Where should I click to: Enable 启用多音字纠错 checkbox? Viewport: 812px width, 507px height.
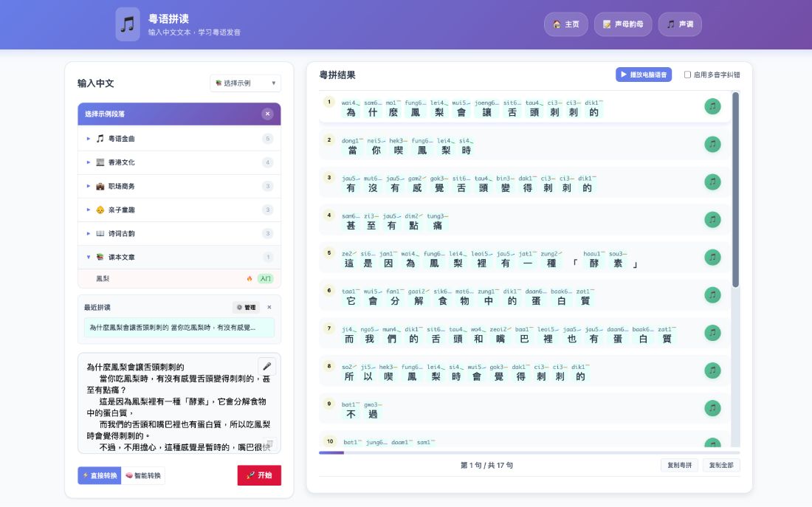(x=687, y=75)
